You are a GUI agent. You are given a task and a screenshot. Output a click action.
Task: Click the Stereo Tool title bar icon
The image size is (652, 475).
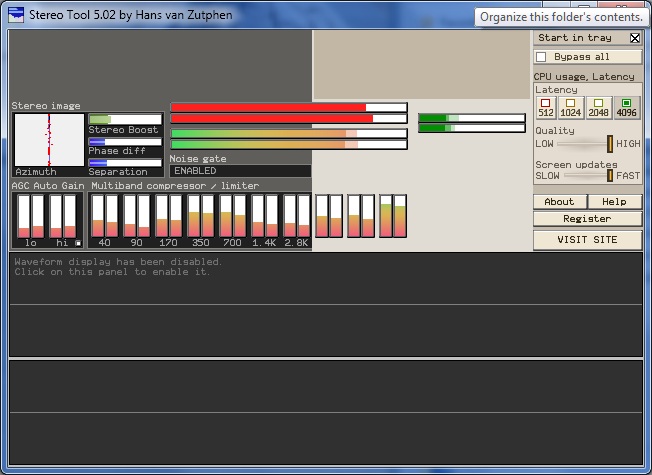coord(16,15)
